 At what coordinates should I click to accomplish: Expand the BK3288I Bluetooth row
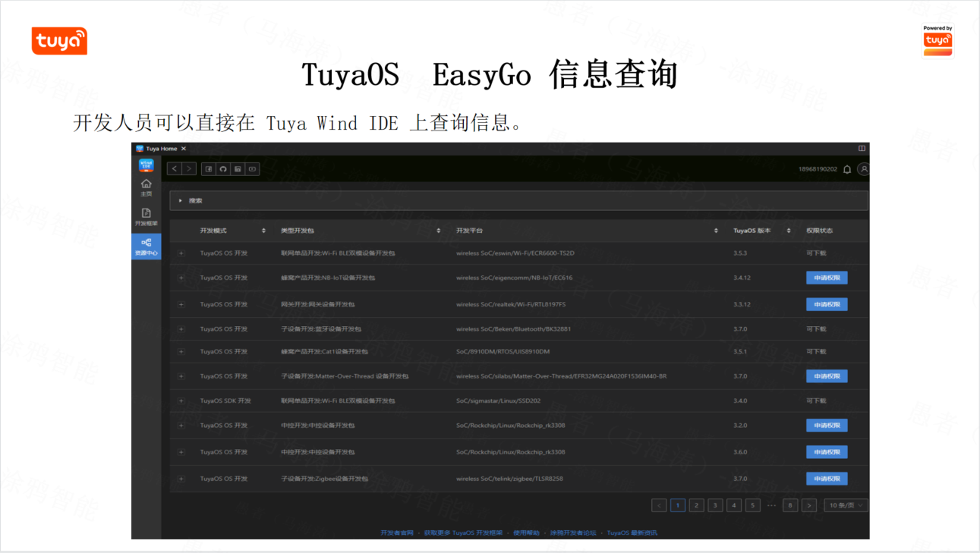click(181, 329)
